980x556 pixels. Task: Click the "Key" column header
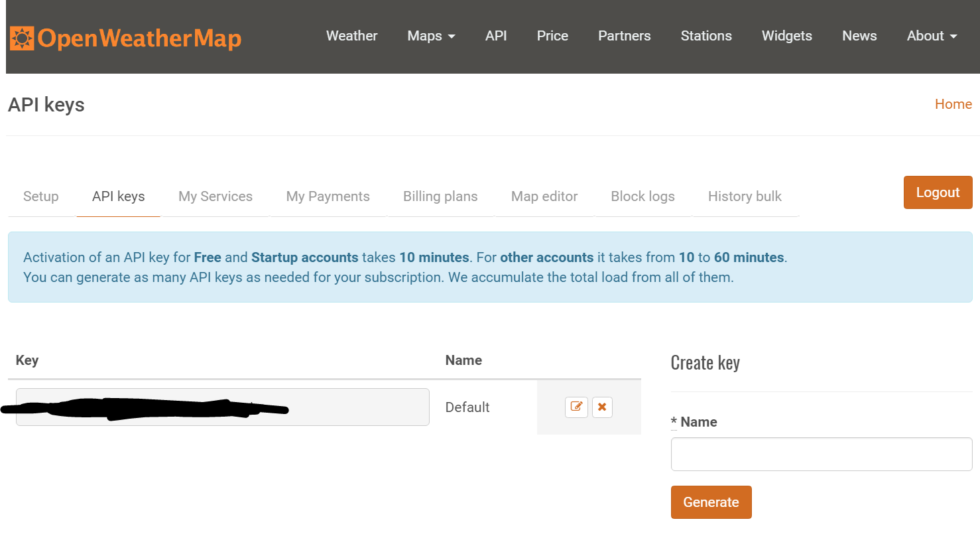[27, 360]
